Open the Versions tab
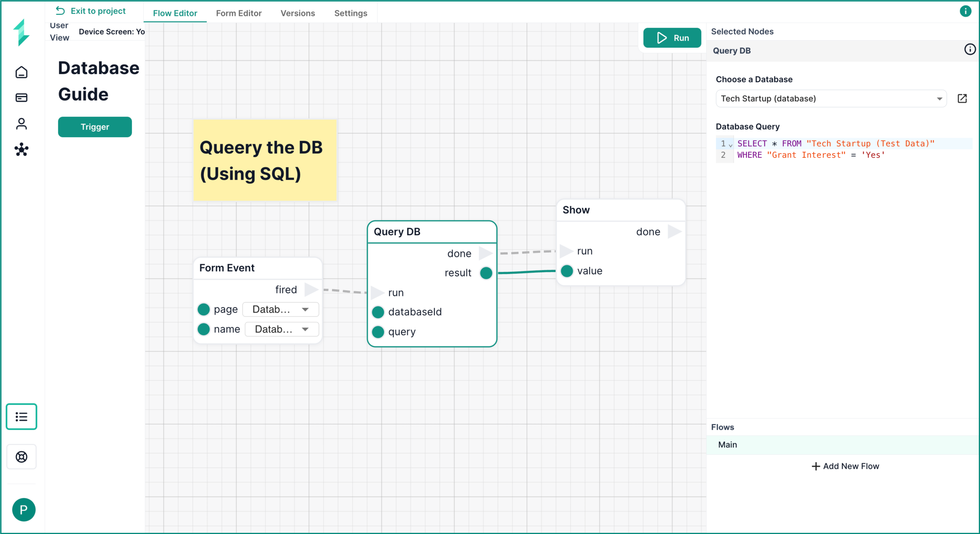Image resolution: width=980 pixels, height=534 pixels. (297, 13)
